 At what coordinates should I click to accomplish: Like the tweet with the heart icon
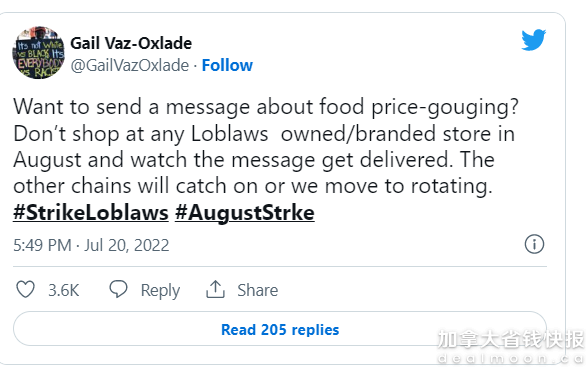25,290
